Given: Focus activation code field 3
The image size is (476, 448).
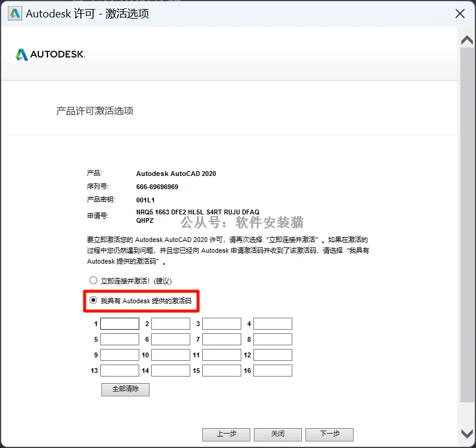Looking at the screenshot, I should 221,324.
